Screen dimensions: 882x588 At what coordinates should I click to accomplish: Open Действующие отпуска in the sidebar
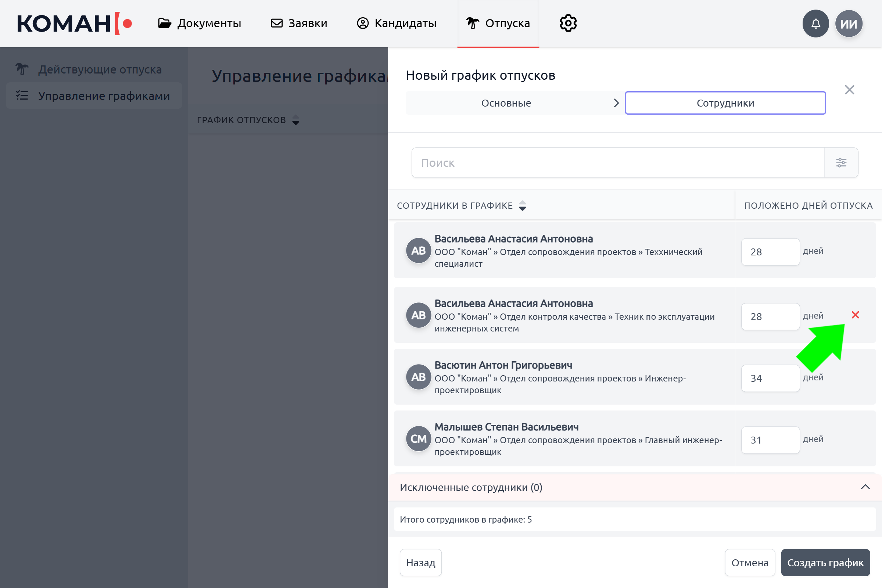click(x=100, y=69)
